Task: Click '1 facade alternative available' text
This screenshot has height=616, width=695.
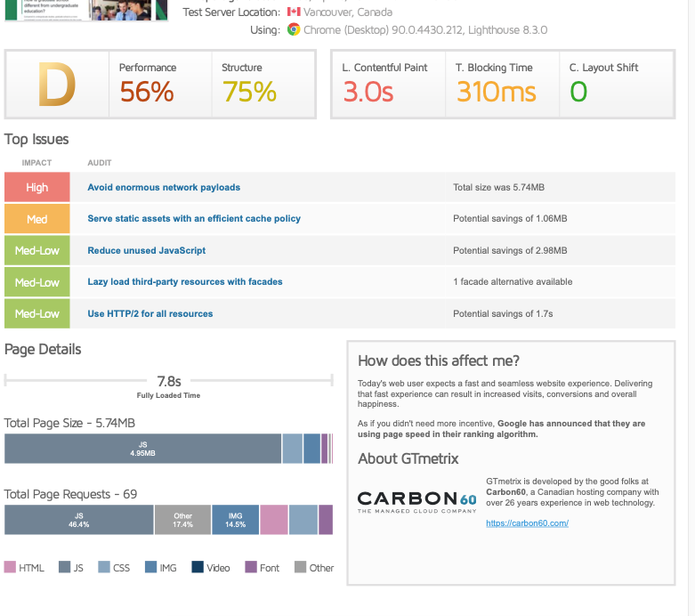Action: [x=513, y=281]
